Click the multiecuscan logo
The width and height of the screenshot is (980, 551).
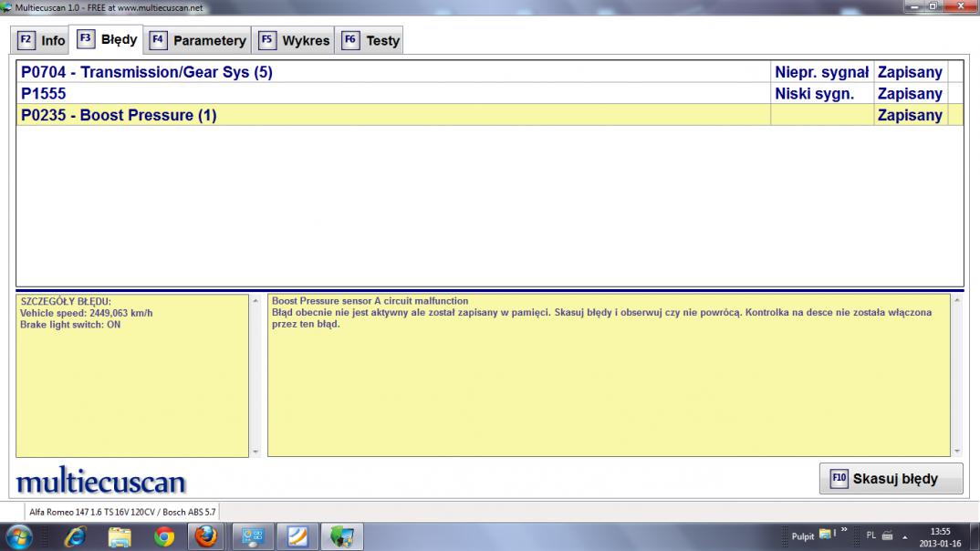100,481
